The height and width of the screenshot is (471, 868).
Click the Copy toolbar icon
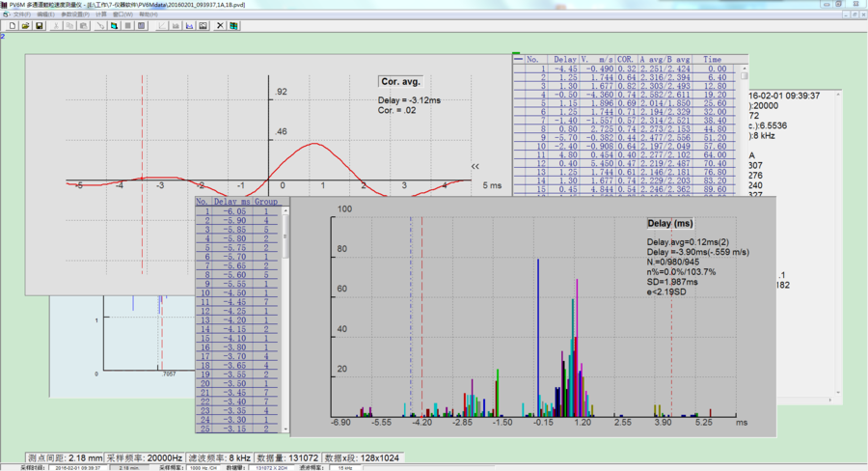[69, 25]
